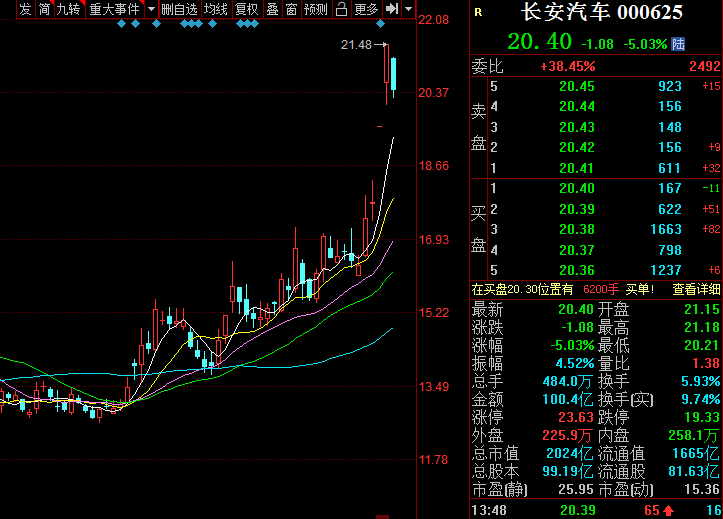723x519 pixels.
Task: Click the 发 toolbar button
Action: tap(26, 9)
